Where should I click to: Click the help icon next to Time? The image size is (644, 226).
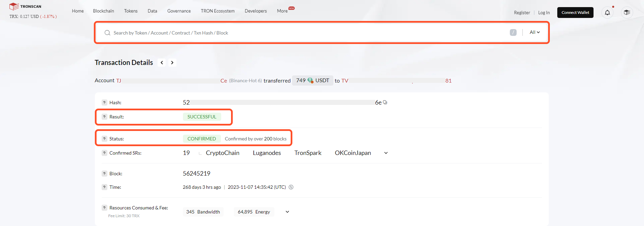[104, 187]
